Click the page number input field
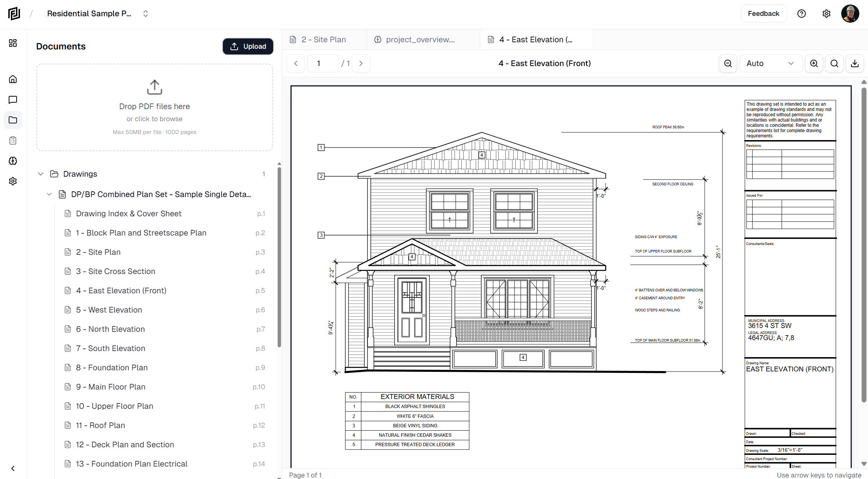 322,63
